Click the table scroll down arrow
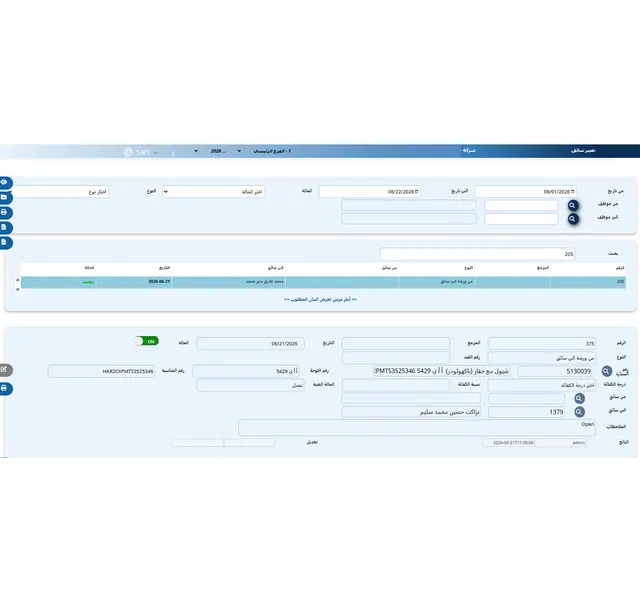 18,289
